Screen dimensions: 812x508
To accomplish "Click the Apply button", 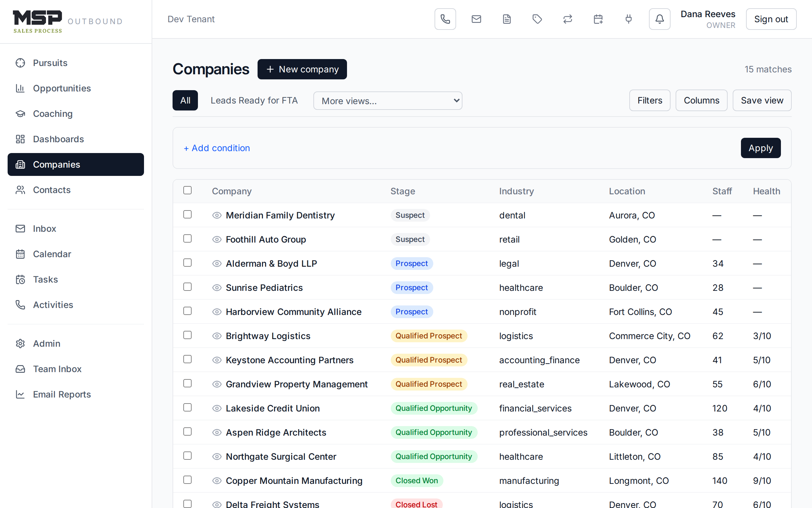I will coord(761,148).
